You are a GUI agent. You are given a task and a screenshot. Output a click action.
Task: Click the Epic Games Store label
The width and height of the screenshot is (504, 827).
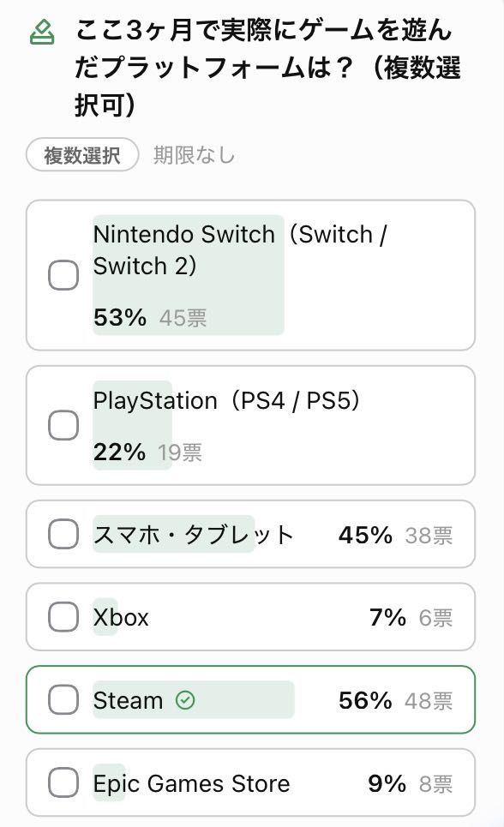[192, 784]
